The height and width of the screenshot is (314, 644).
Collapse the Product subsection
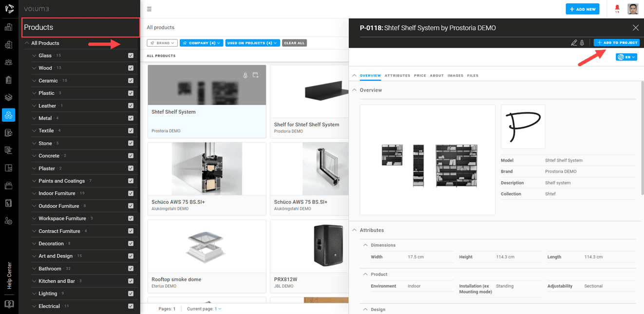(x=365, y=275)
